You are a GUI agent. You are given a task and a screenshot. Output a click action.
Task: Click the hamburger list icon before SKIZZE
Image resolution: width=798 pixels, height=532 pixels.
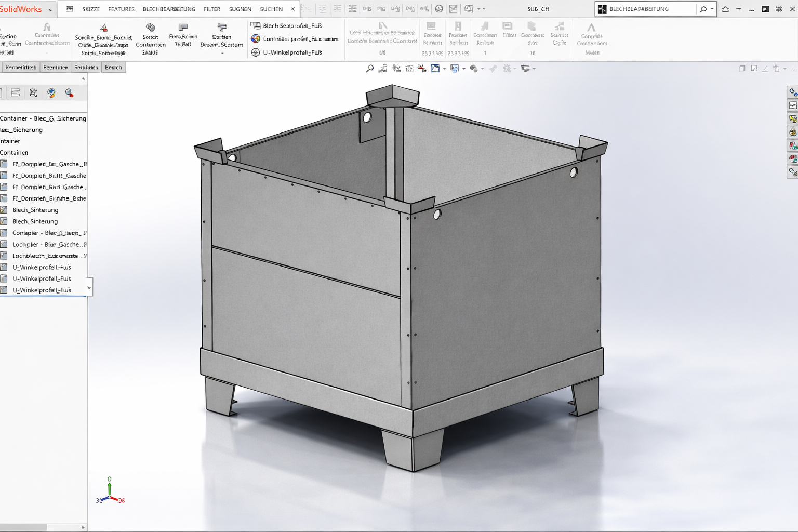[x=70, y=9]
